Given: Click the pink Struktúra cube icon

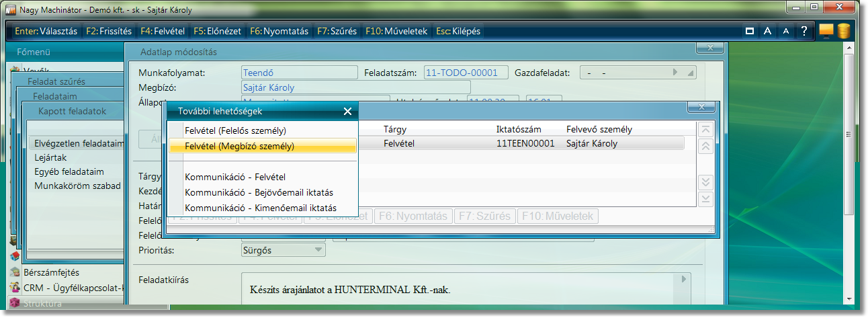Looking at the screenshot, I should click(15, 303).
